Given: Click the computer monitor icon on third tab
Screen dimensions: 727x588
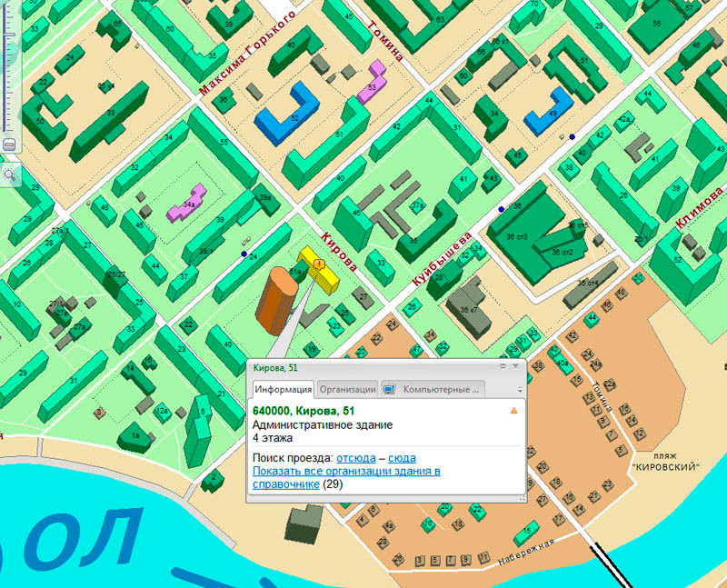Looking at the screenshot, I should (x=390, y=389).
